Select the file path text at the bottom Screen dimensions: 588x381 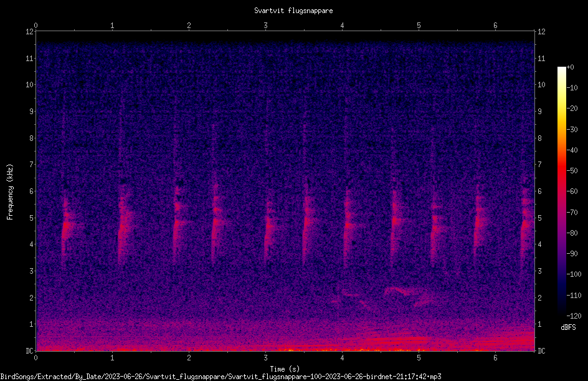(x=221, y=377)
